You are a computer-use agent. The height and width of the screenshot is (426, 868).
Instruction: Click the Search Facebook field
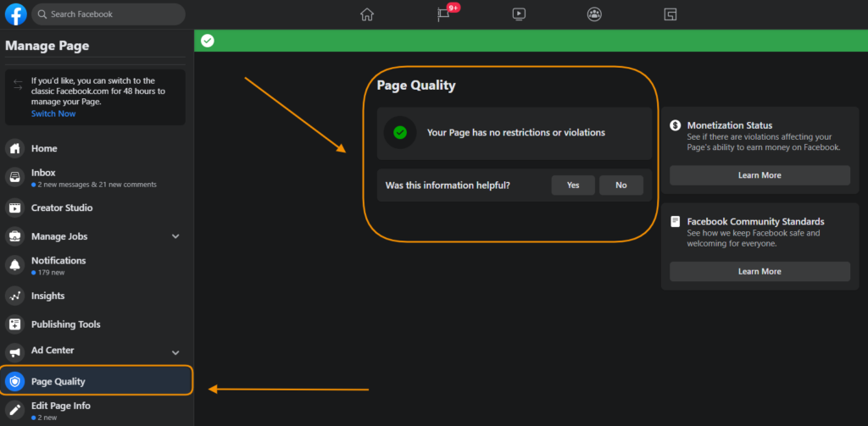pos(108,14)
